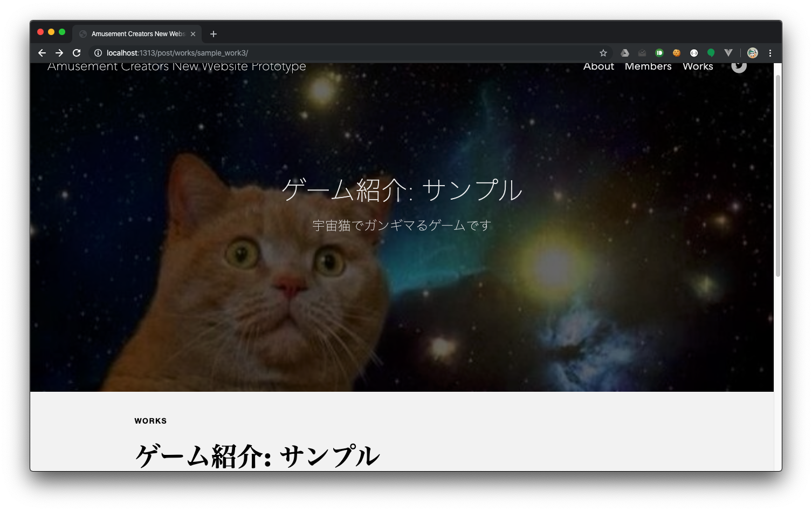
Task: Open the About page
Action: coord(598,67)
